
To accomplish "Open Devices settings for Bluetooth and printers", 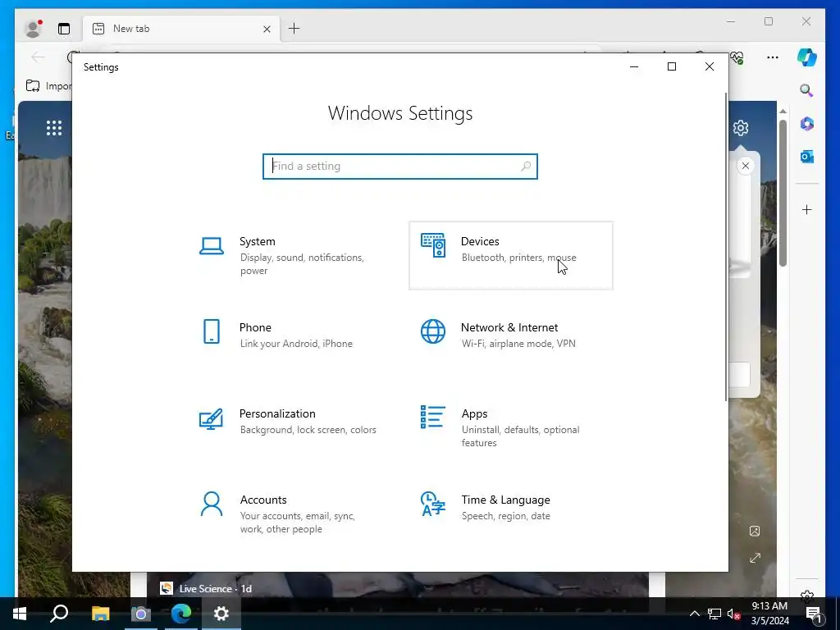I will click(510, 256).
